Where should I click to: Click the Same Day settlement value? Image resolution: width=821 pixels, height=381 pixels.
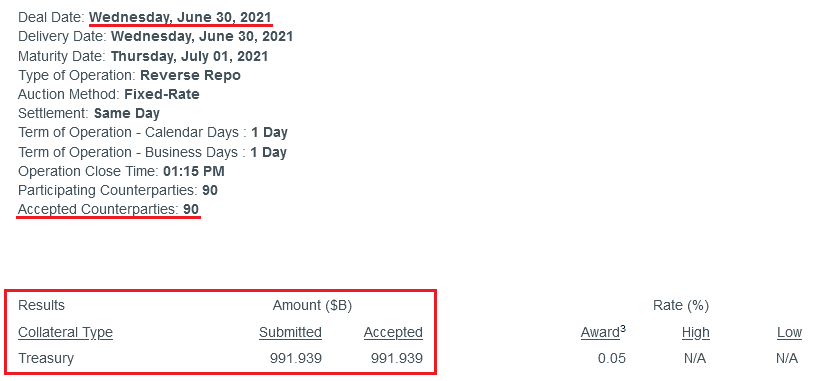(127, 114)
